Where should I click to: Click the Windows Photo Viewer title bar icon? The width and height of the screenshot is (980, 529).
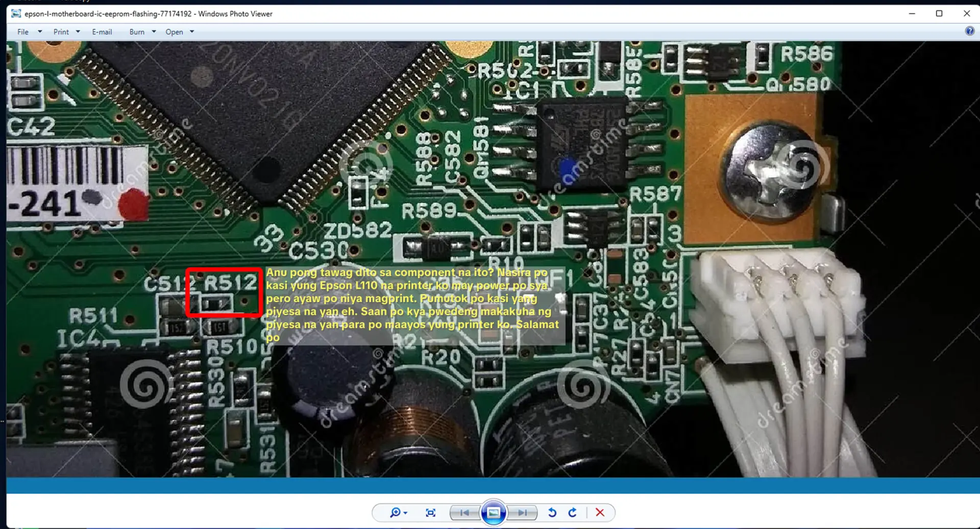pyautogui.click(x=16, y=14)
